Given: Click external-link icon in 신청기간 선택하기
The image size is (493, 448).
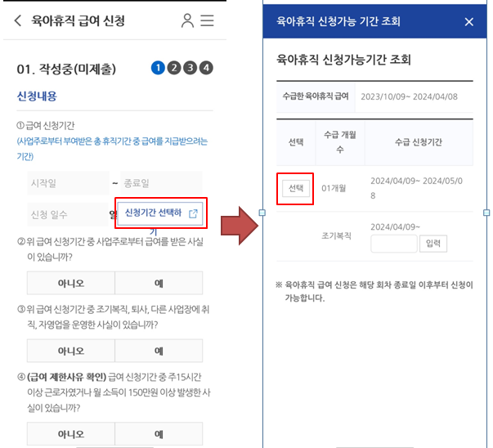Looking at the screenshot, I should coord(193,214).
